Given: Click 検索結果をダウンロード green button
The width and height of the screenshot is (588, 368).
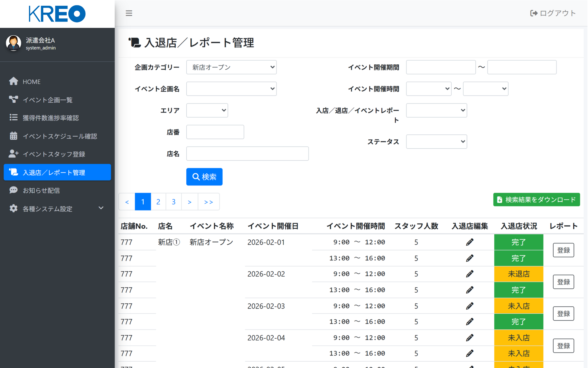Looking at the screenshot, I should [536, 200].
